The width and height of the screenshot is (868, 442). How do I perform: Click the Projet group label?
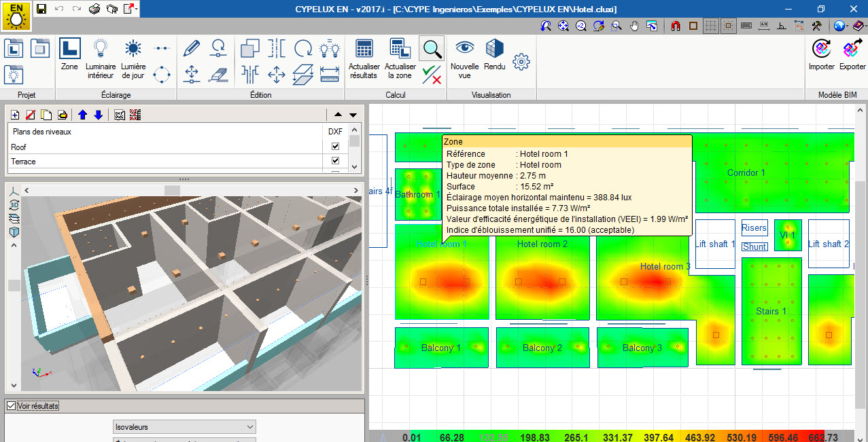27,95
